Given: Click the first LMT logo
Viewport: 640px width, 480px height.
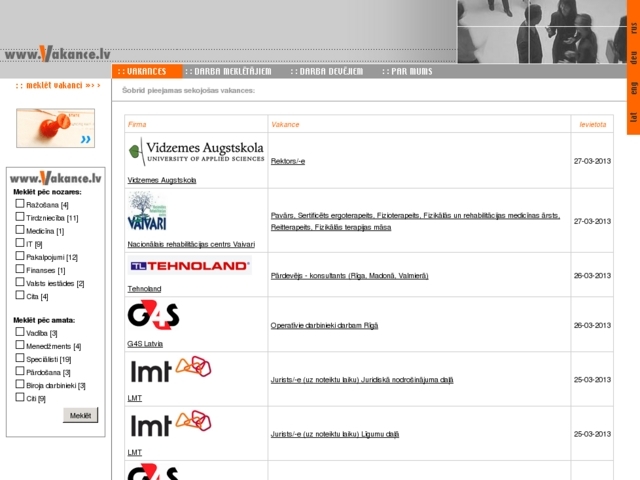Looking at the screenshot, I should coord(169,370).
